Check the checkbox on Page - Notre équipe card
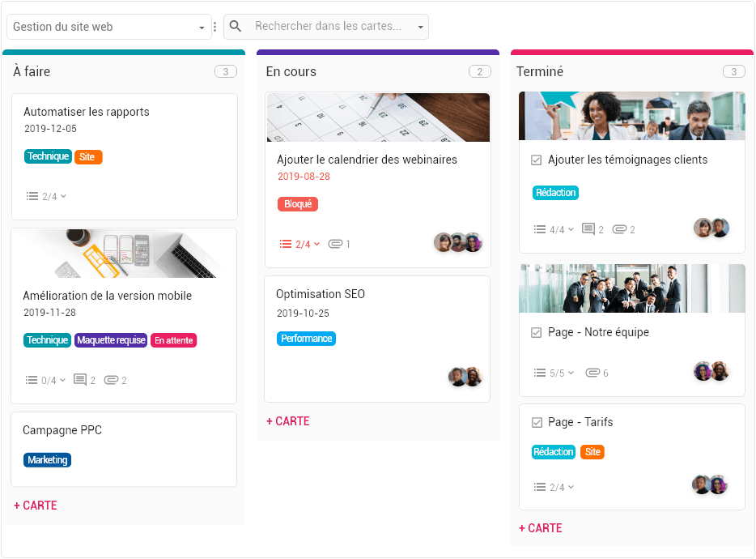Screen dimensions: 756x559 (x=535, y=332)
